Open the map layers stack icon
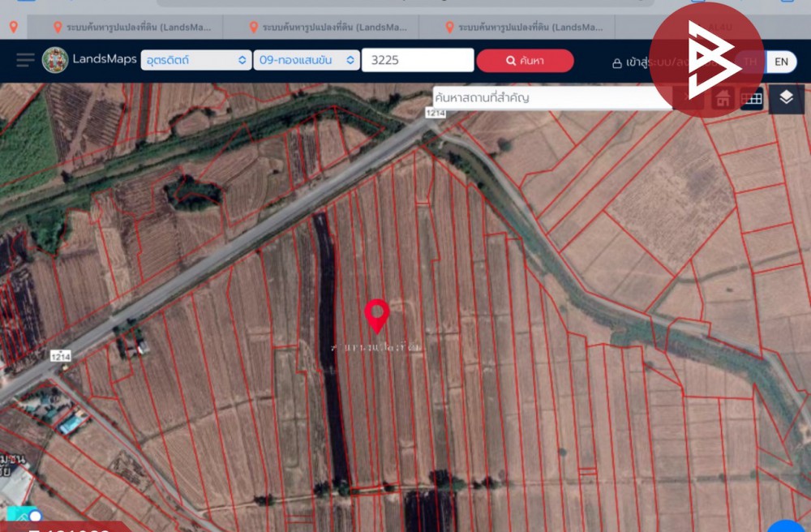 pyautogui.click(x=786, y=98)
